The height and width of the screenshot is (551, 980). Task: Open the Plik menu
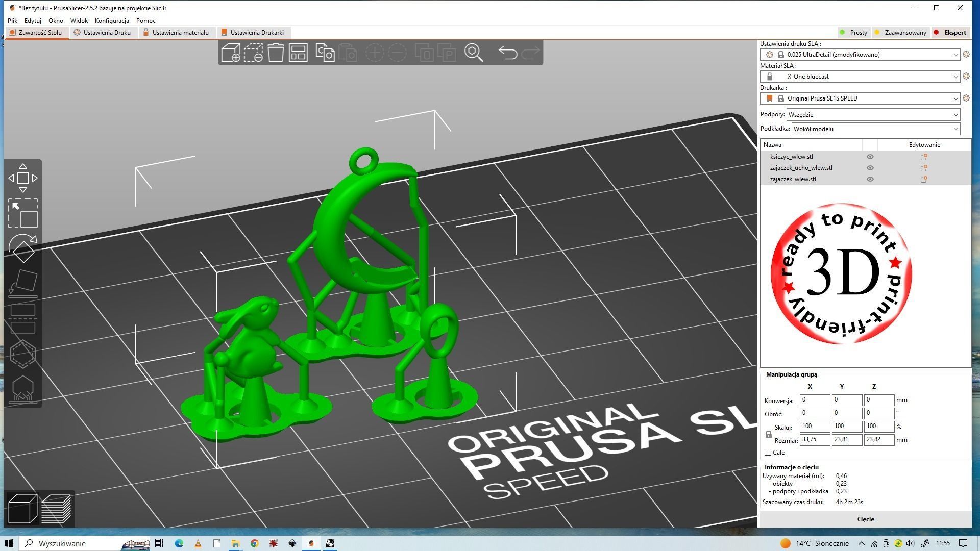[13, 21]
